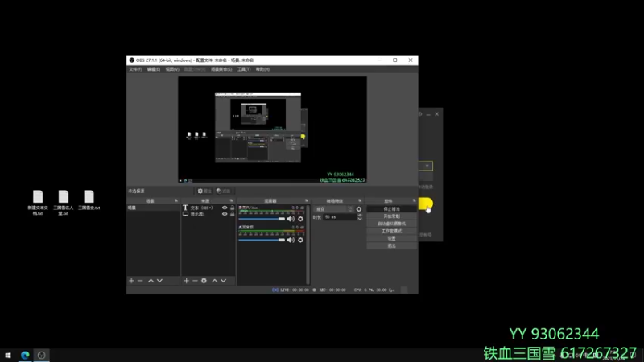Pop out the 来源 dock using its header icon

[231, 200]
